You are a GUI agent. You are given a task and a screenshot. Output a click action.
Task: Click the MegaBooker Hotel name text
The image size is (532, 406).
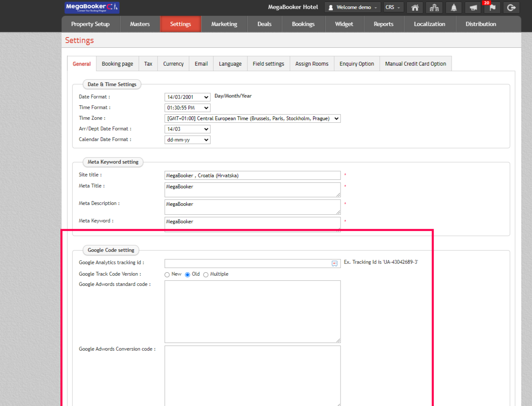click(293, 7)
